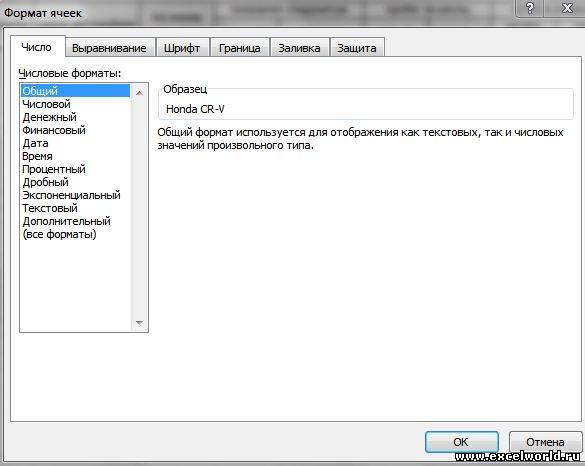
Task: Pick the Текстовый format entry
Action: pyautogui.click(x=50, y=208)
